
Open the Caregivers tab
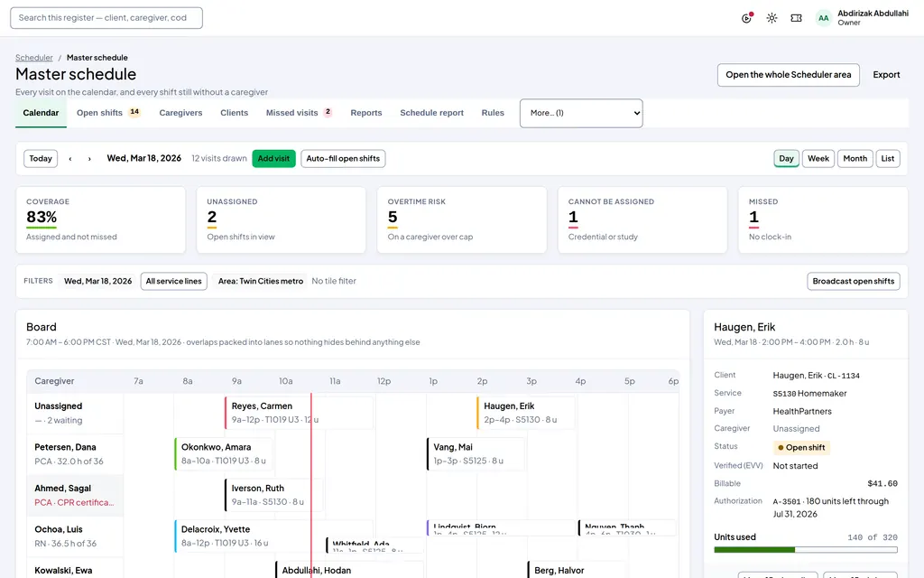pos(180,113)
